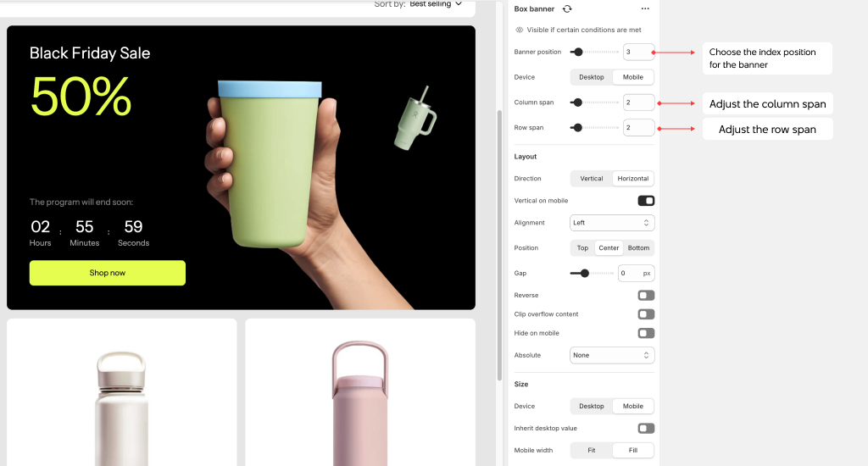The image size is (868, 466).
Task: Click the Banner position slider handle
Action: click(578, 53)
